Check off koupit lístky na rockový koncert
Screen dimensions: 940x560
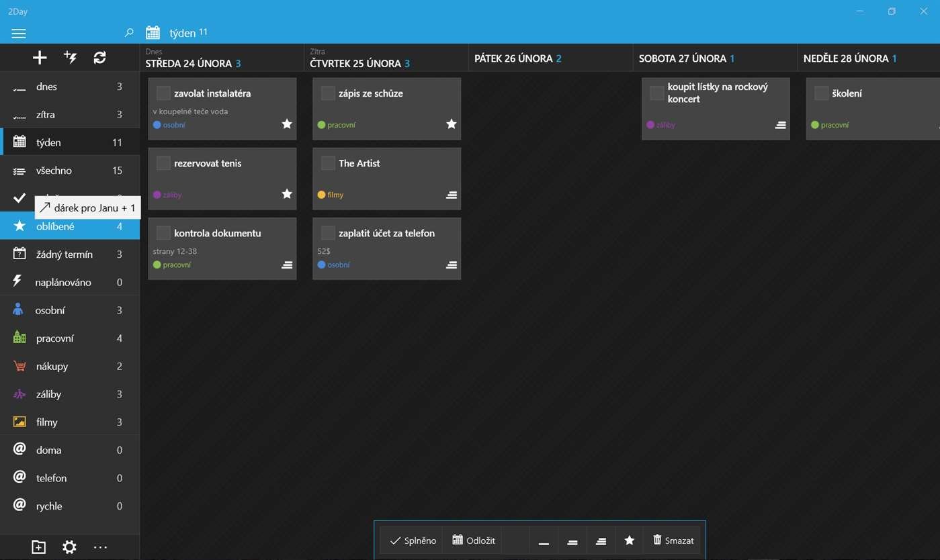(x=657, y=93)
